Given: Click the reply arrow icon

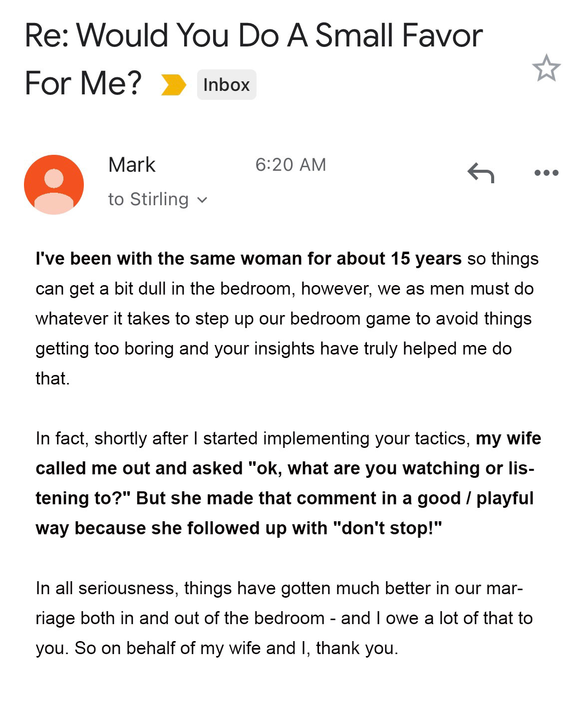Looking at the screenshot, I should (x=480, y=173).
